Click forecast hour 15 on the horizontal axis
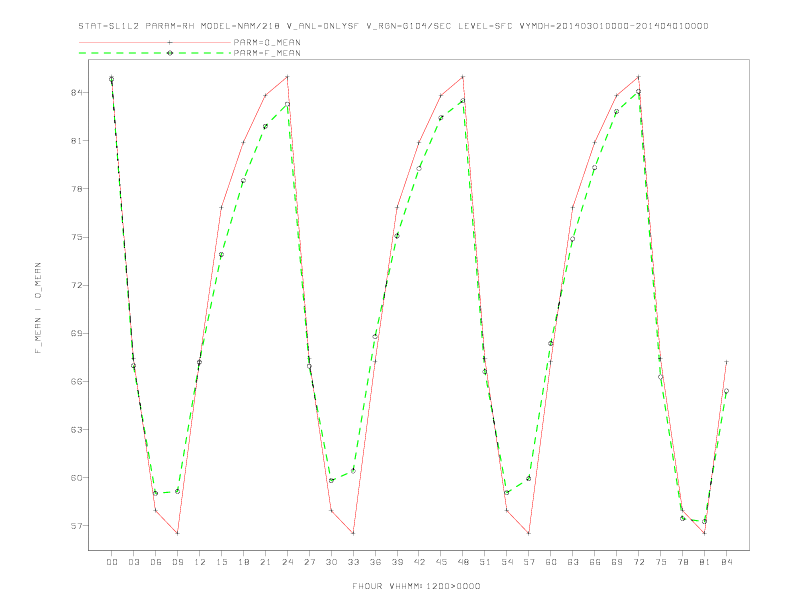The image size is (792, 612). click(221, 562)
